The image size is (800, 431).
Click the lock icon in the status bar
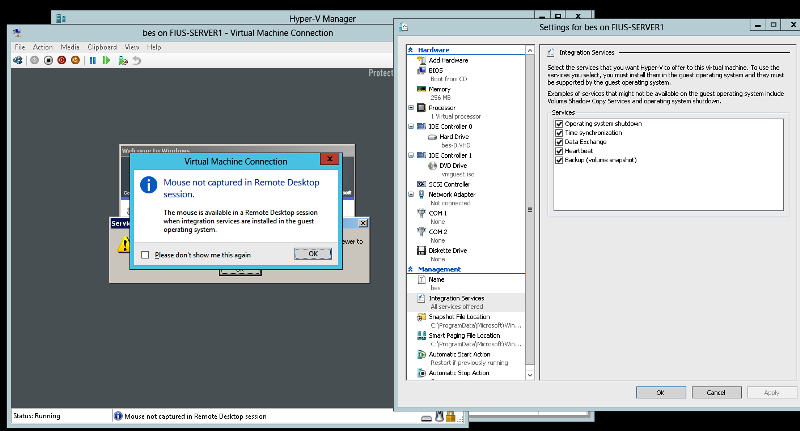point(450,416)
